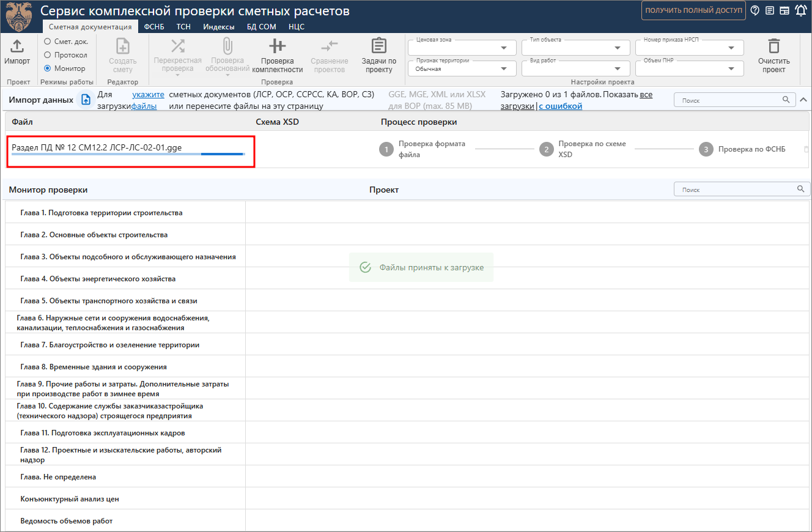Viewport: 812px width, 532px height.
Task: Open the Ценовая зона dropdown
Action: (462, 48)
